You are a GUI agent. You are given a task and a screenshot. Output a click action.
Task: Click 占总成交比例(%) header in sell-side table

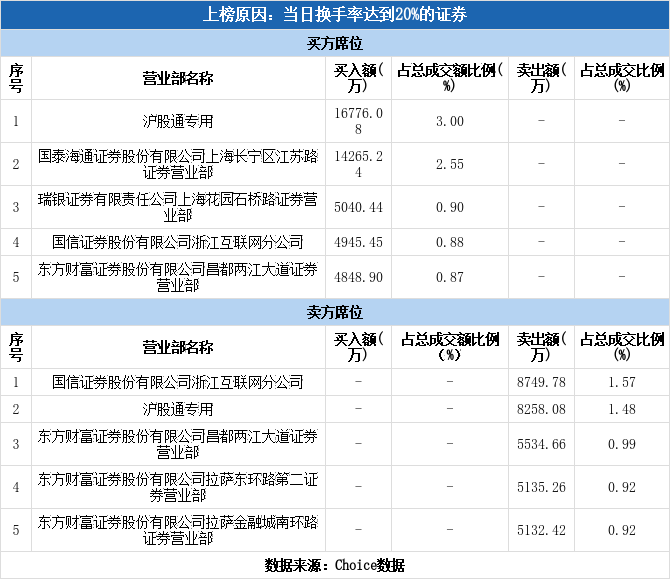pyautogui.click(x=622, y=347)
